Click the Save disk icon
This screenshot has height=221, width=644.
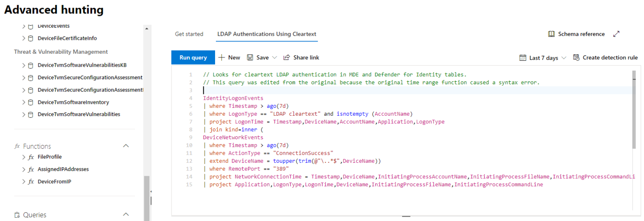pos(250,57)
